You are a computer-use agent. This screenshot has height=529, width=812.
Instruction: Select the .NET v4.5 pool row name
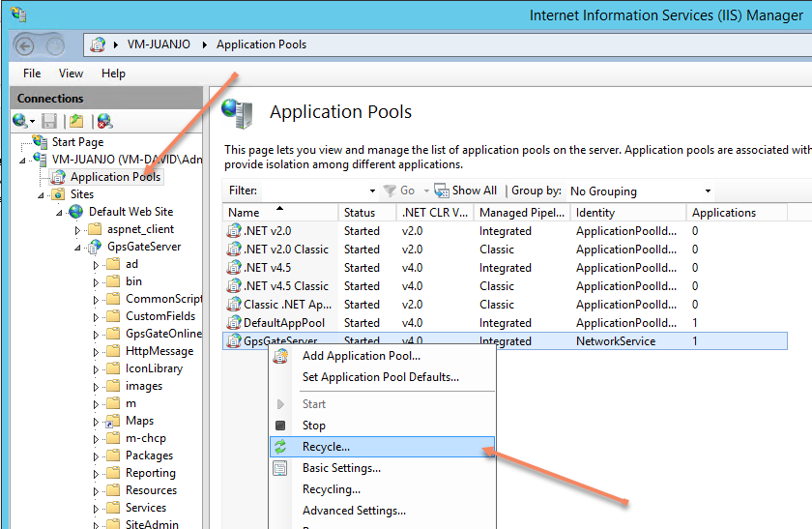pyautogui.click(x=267, y=268)
